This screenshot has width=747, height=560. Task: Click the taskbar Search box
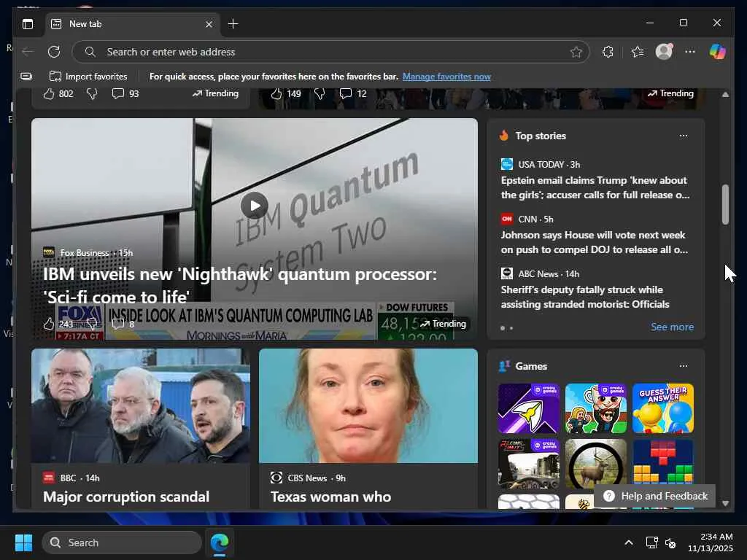click(122, 542)
